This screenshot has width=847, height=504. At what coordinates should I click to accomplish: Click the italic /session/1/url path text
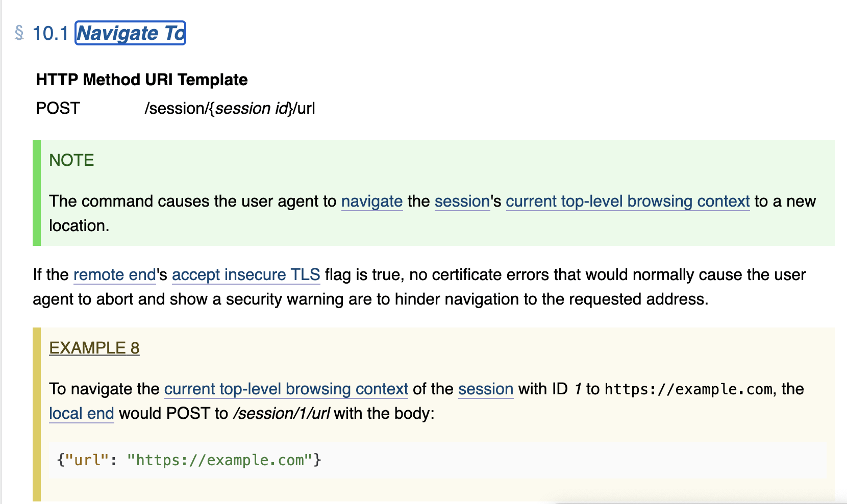point(281,414)
